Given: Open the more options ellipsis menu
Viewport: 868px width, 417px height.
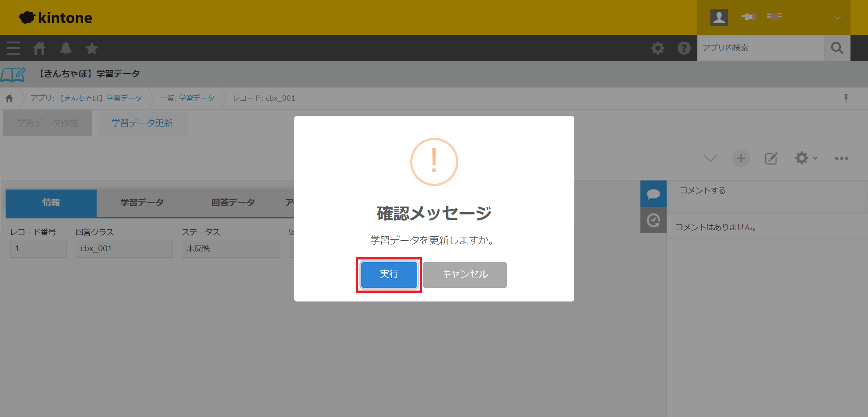Looking at the screenshot, I should [x=841, y=158].
